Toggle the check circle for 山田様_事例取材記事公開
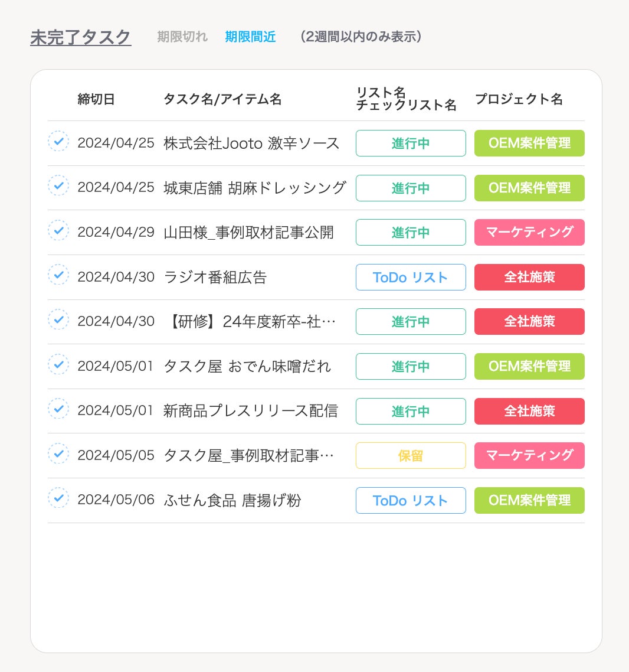The image size is (629, 672). tap(58, 231)
